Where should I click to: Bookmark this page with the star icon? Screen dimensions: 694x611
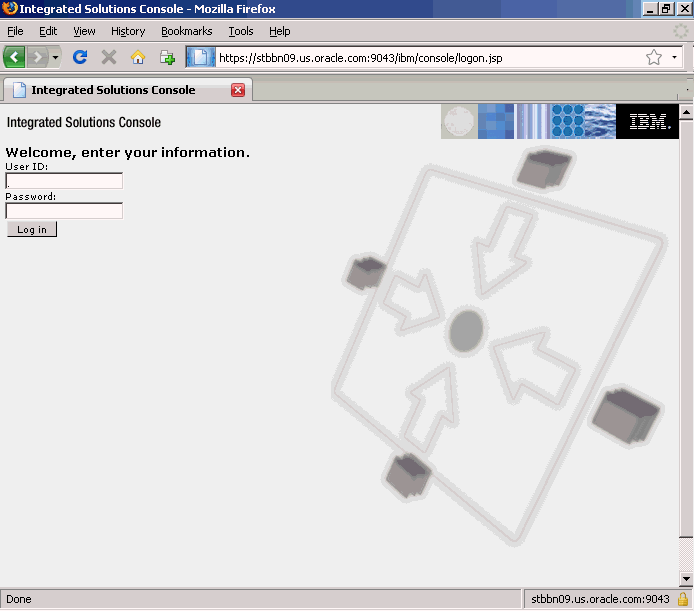coord(653,57)
